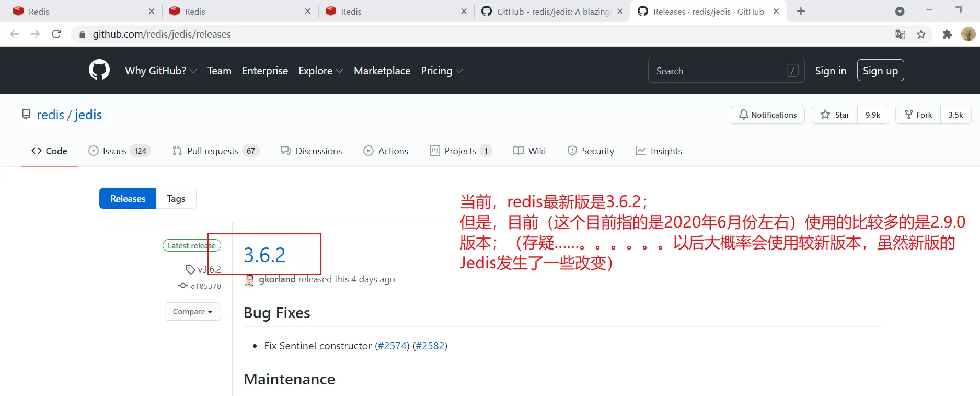This screenshot has height=396, width=980.
Task: Close the first Redis tab
Action: tap(152, 11)
